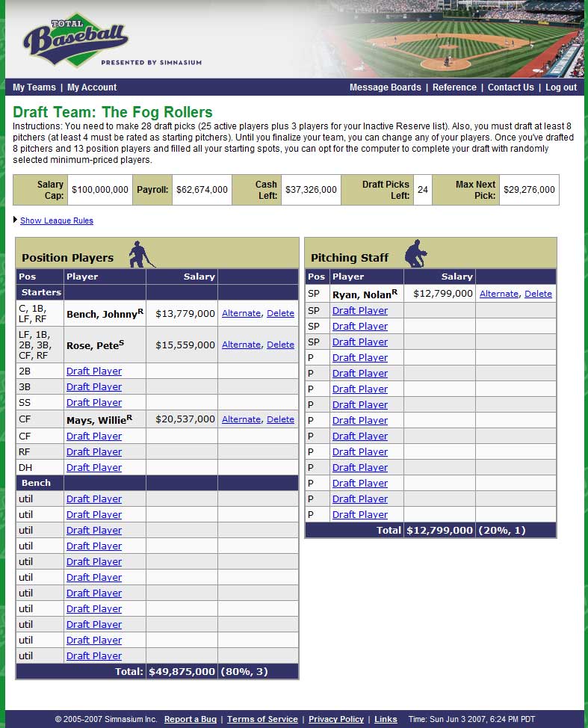
Task: Open My Account in the navigation bar
Action: pyautogui.click(x=92, y=87)
